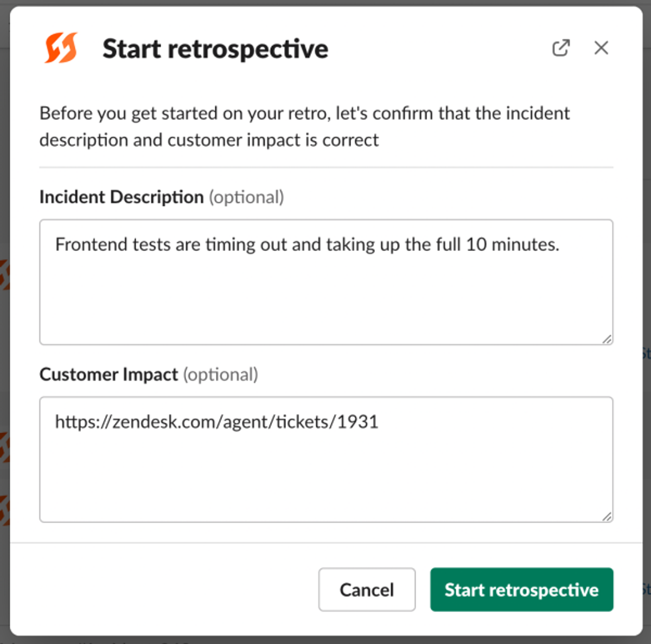Click truncated background text beside Start retrospective button
The image size is (651, 644).
(647, 589)
